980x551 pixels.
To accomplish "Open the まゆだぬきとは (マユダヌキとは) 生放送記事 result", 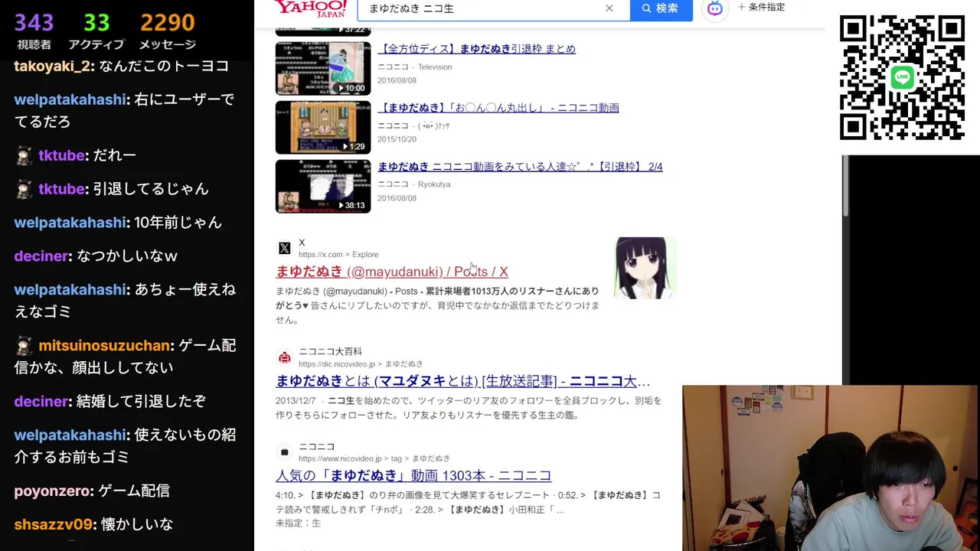I will [x=463, y=381].
